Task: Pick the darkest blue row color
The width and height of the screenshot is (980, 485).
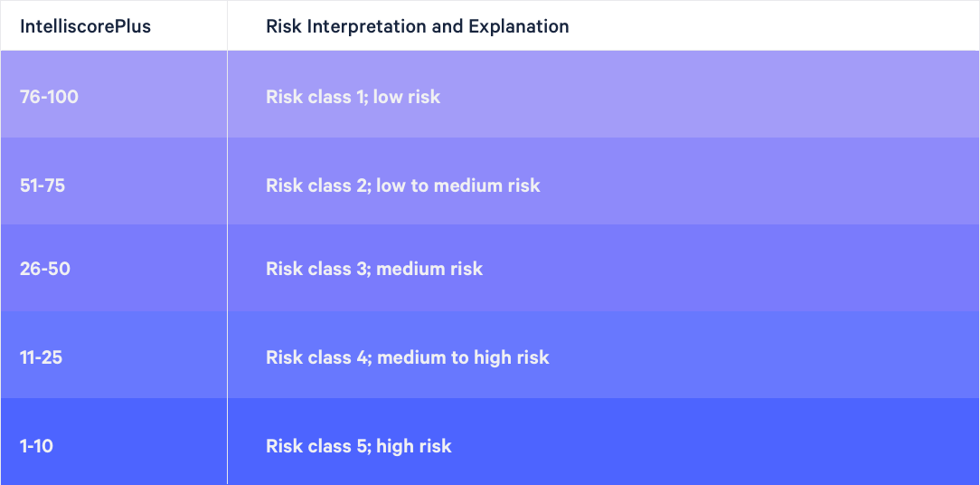Action: point(490,442)
